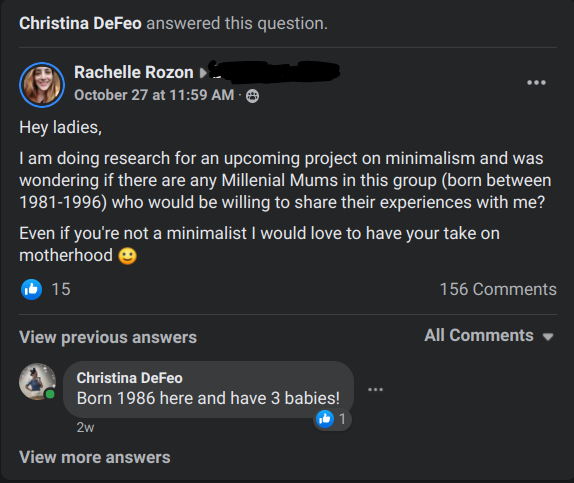The image size is (574, 483).
Task: Click green online status dot on avatar
Action: (50, 394)
